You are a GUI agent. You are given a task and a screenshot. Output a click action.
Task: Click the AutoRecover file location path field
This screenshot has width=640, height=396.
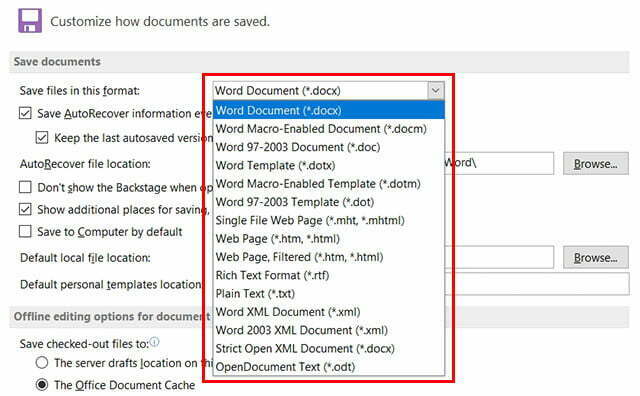[499, 163]
